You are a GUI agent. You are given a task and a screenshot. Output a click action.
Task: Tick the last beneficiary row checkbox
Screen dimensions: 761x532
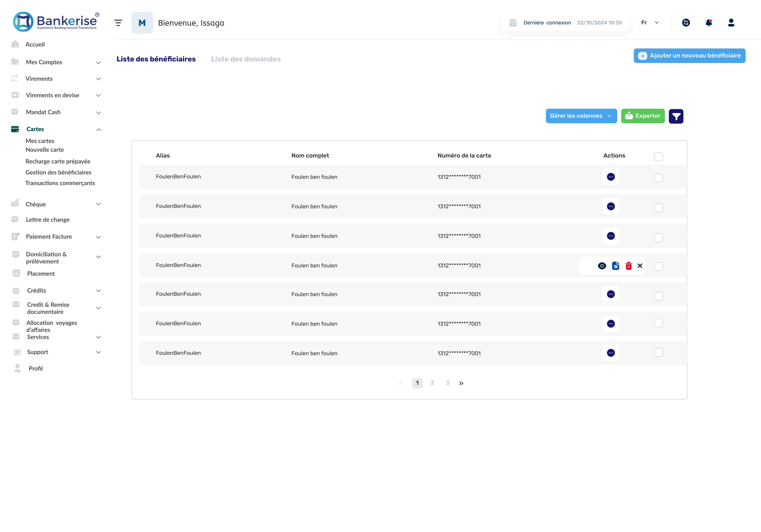[x=659, y=352]
